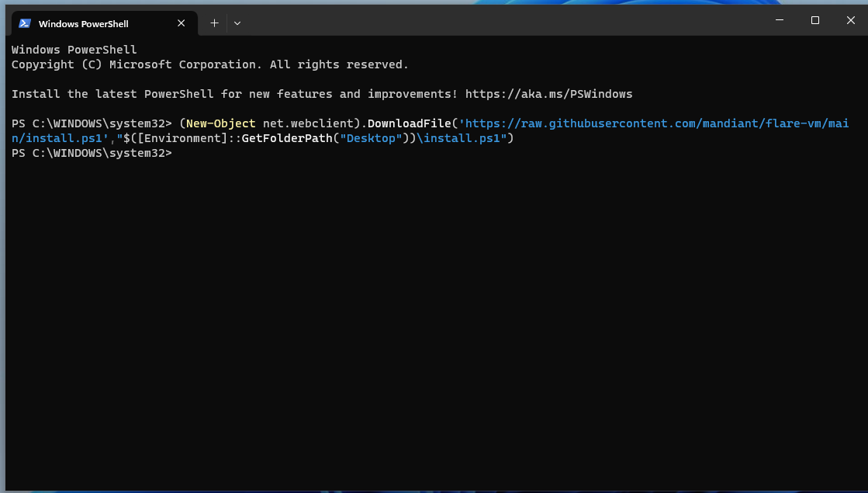This screenshot has width=868, height=493.
Task: Minimize the terminal window
Action: 779,20
